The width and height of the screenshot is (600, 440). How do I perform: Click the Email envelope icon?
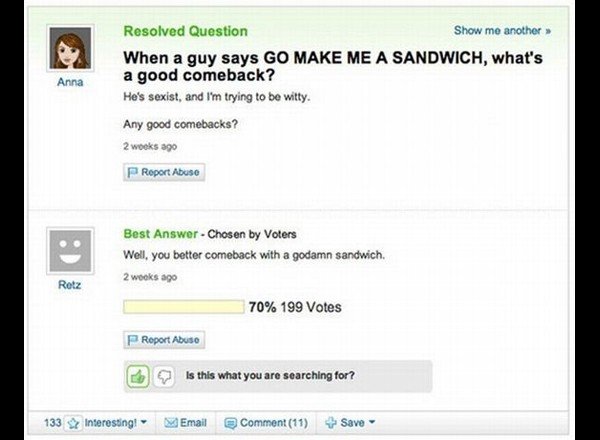tap(171, 422)
